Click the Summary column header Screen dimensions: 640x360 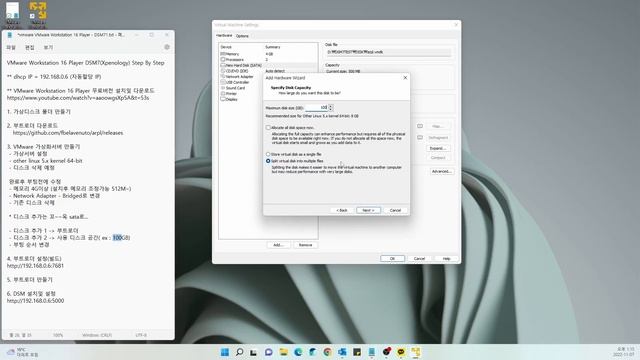(x=273, y=47)
